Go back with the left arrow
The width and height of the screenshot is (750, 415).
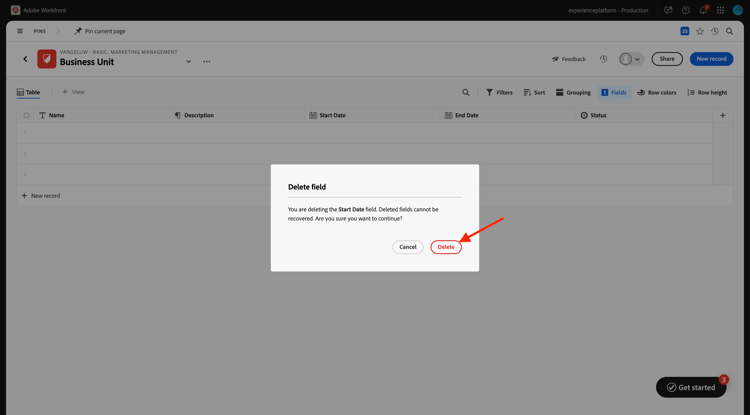(x=25, y=59)
